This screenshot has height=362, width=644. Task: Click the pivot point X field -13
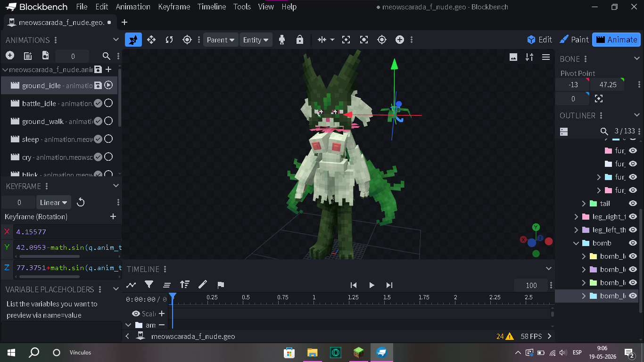pos(573,85)
